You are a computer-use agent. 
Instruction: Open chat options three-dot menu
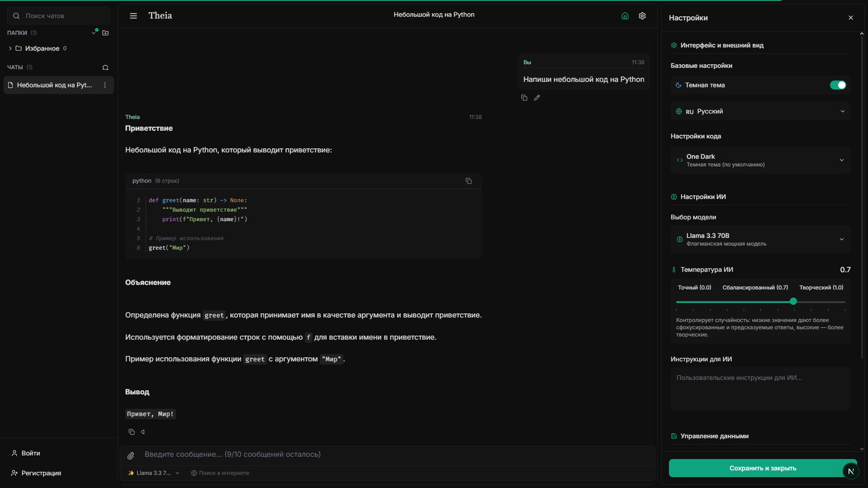click(105, 85)
